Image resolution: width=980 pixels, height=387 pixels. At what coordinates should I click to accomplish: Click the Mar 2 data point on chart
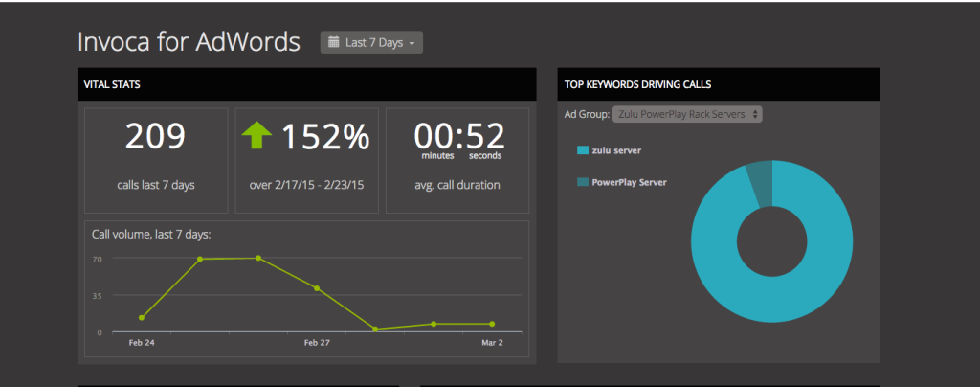492,324
